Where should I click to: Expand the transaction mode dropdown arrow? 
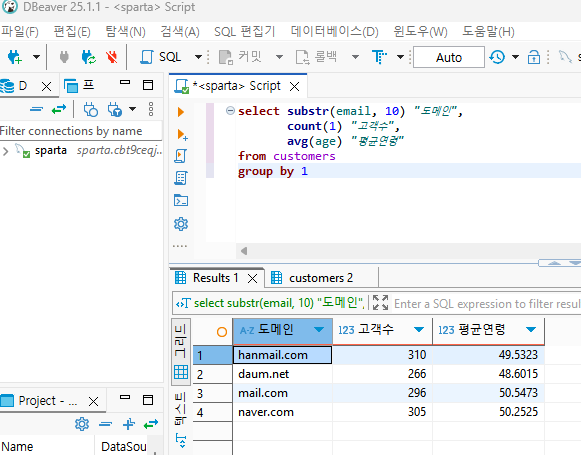tap(400, 57)
